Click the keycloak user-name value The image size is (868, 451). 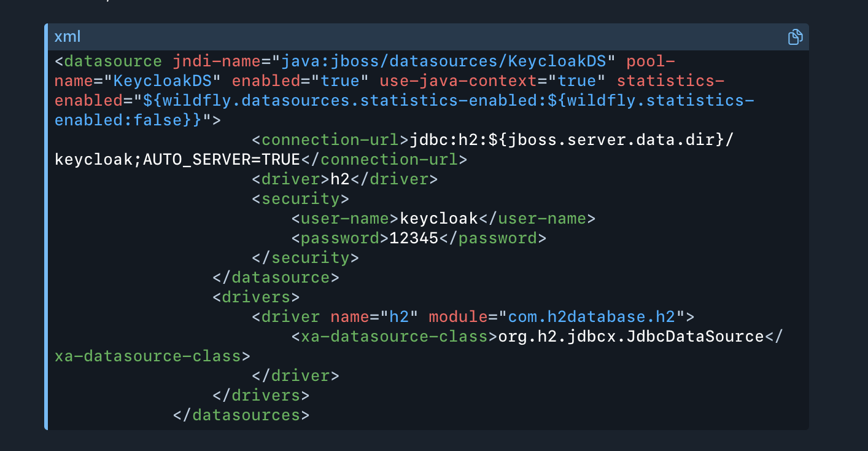click(x=438, y=219)
